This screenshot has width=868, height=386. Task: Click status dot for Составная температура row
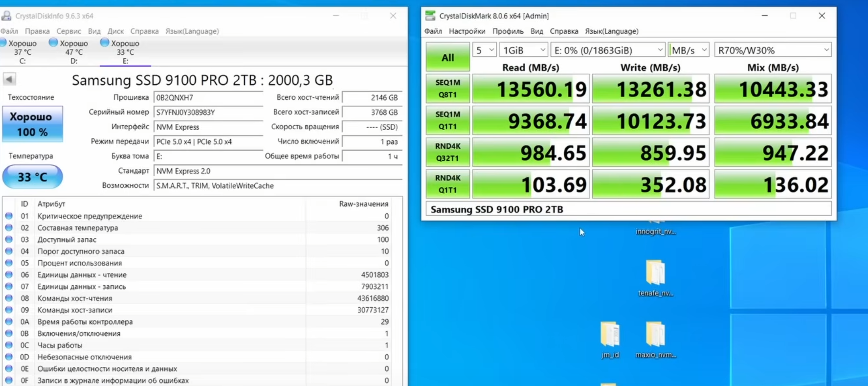(x=9, y=227)
